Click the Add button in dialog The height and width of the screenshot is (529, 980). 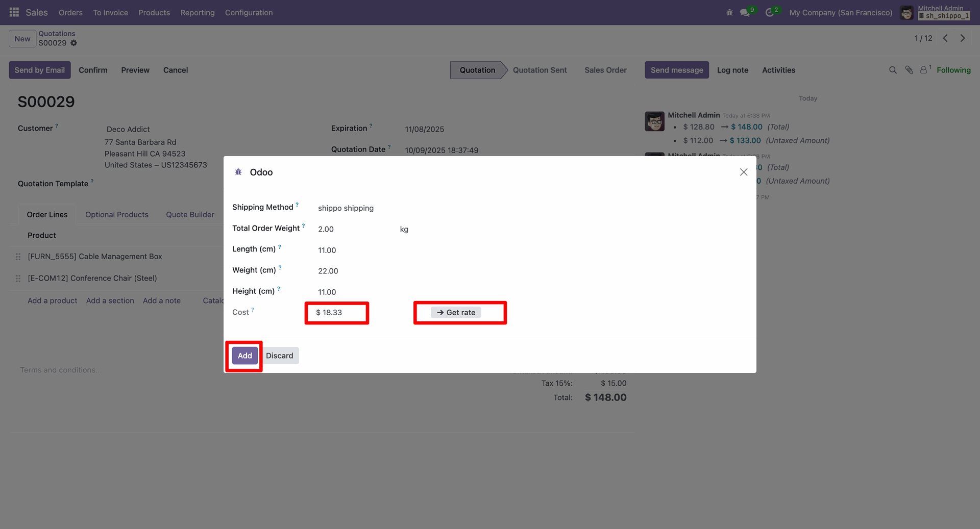[245, 356]
